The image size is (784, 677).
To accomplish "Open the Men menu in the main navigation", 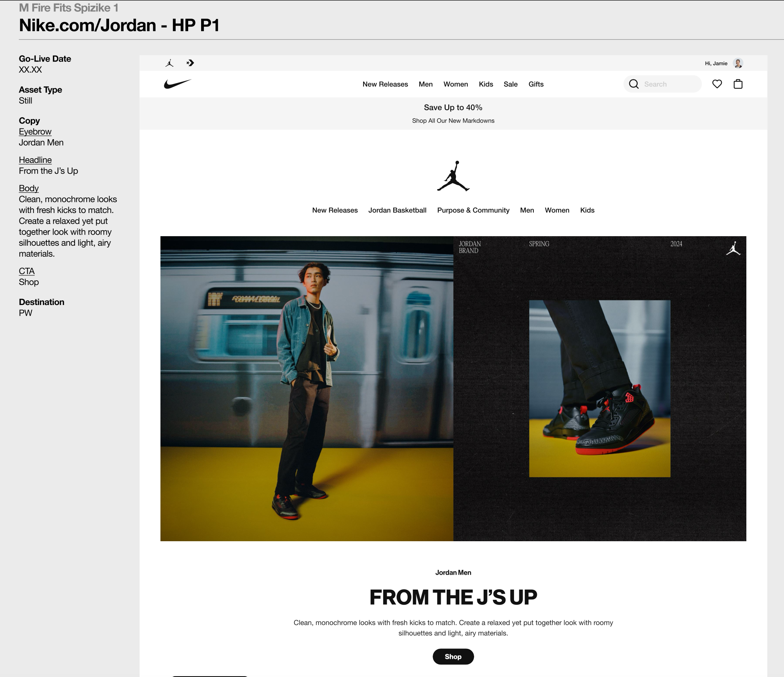I will tap(425, 84).
